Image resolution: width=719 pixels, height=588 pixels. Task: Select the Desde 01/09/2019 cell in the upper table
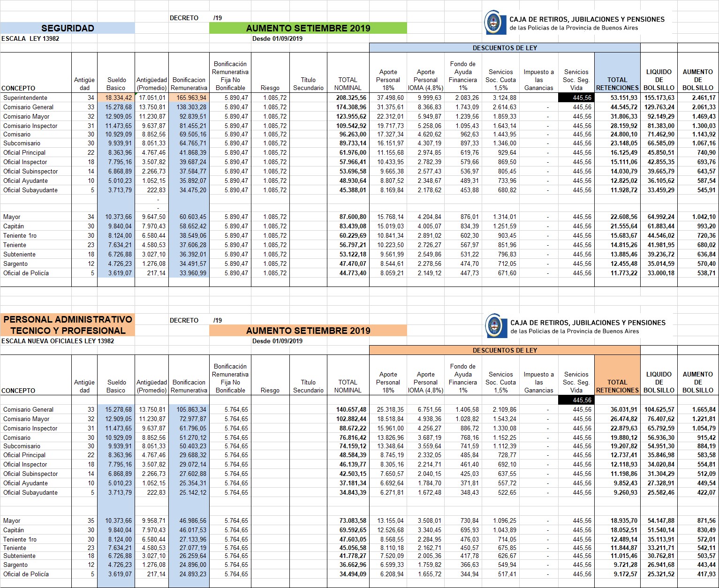coord(277,38)
